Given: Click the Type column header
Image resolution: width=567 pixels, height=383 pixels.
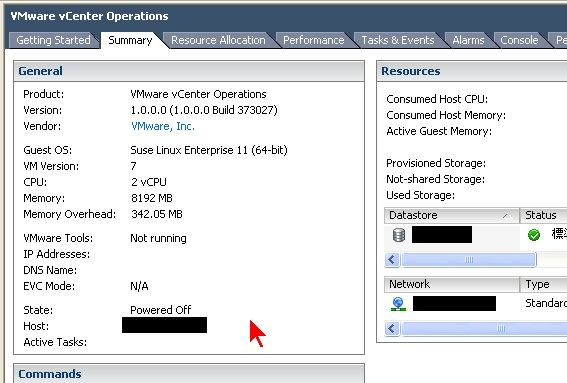Looking at the screenshot, I should pyautogui.click(x=543, y=285).
